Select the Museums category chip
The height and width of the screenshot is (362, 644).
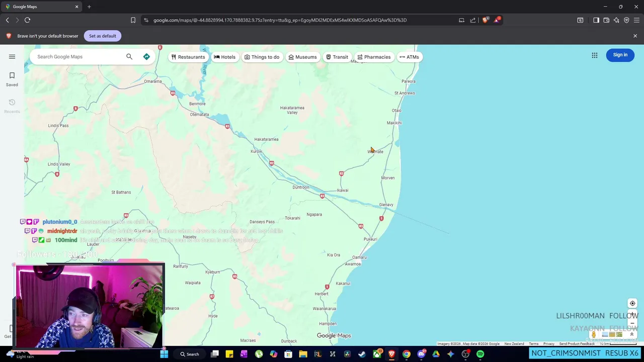pyautogui.click(x=302, y=57)
